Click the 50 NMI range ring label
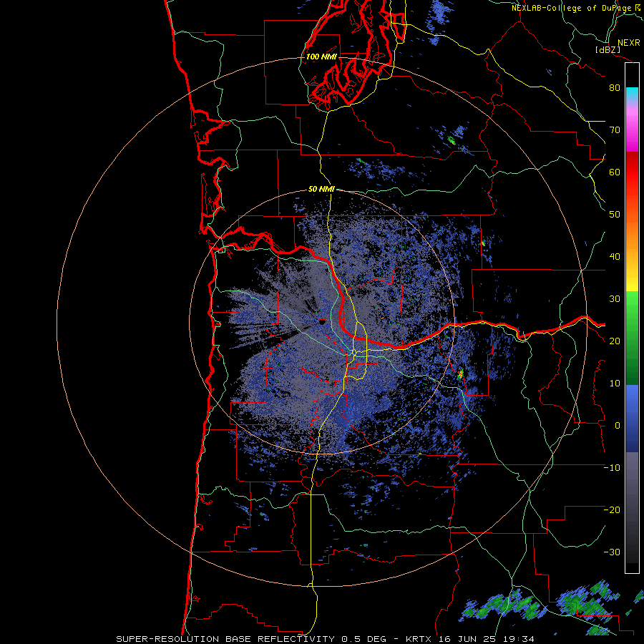 click(321, 190)
